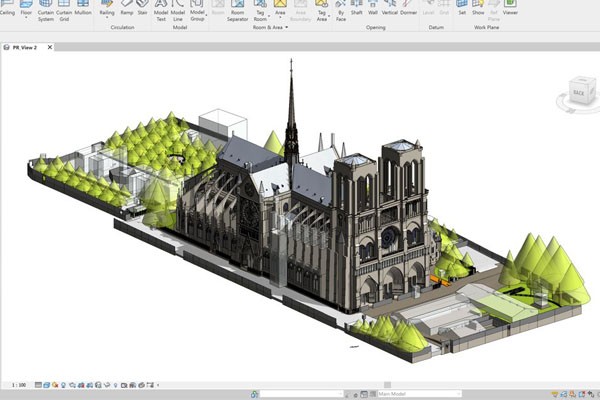Expand the Model Group dropdown arrow
Screen dimensions: 600x400
pyautogui.click(x=206, y=15)
